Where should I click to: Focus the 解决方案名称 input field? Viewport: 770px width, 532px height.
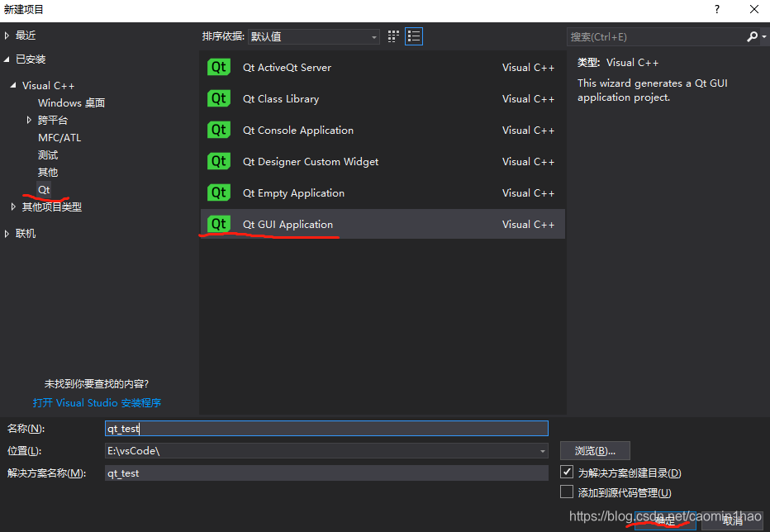(x=326, y=473)
